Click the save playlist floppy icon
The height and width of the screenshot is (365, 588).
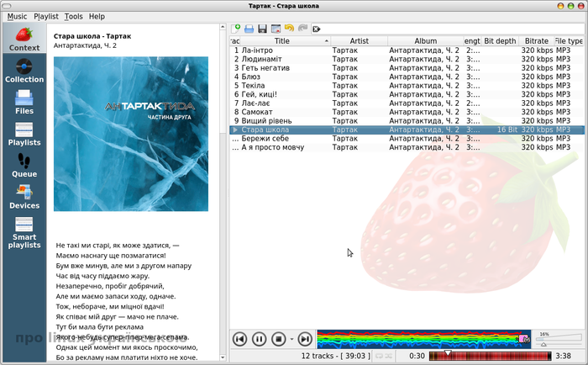pos(262,29)
